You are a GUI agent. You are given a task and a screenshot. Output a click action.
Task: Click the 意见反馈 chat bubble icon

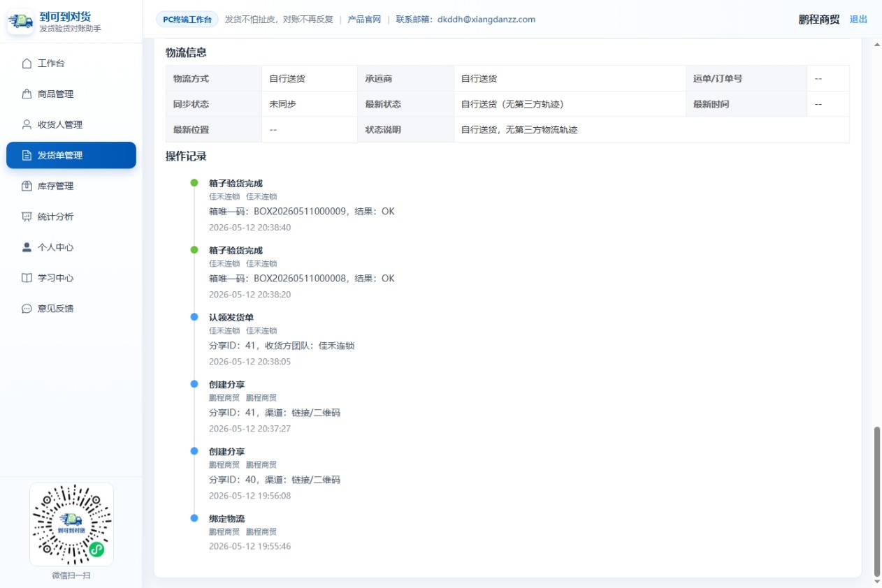pyautogui.click(x=27, y=309)
